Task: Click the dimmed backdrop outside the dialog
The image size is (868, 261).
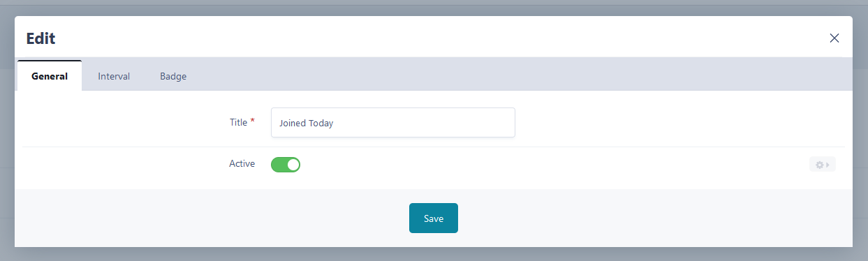Action: point(433,7)
